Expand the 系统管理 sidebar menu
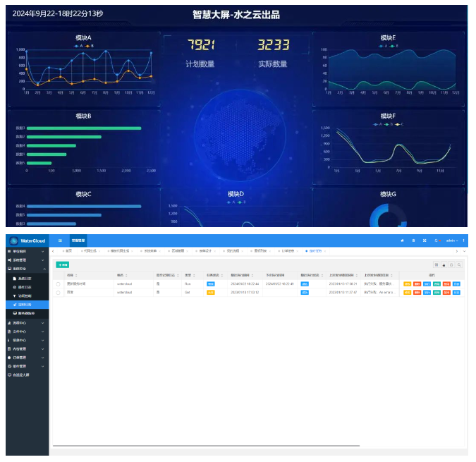Viewport: 476px width, 462px height. (x=27, y=260)
